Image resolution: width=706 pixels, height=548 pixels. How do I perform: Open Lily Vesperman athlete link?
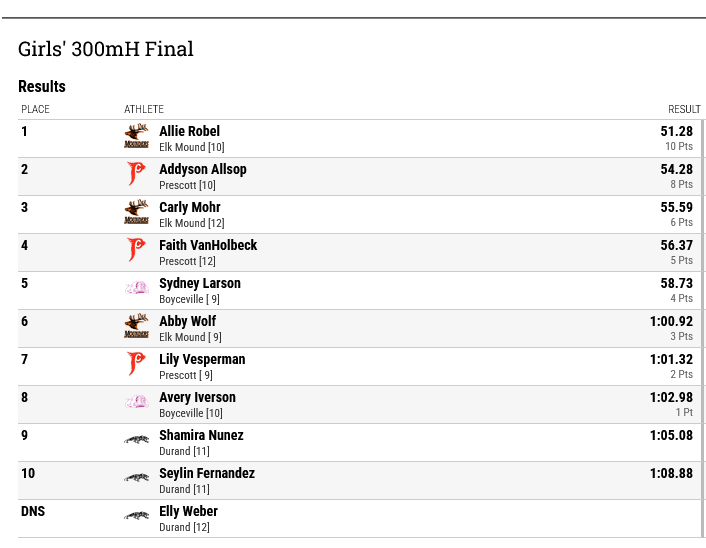pos(202,359)
